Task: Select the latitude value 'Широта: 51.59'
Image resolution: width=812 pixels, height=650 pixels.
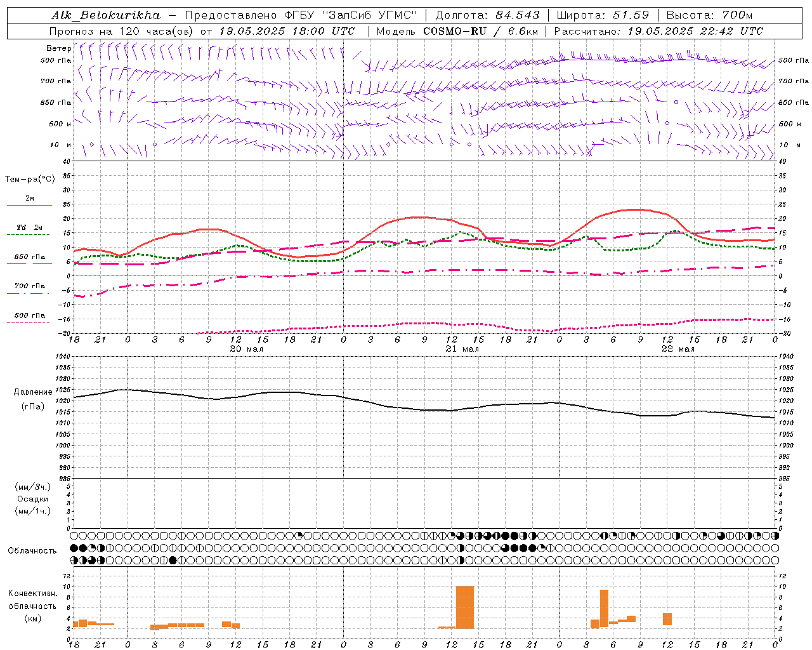Action: point(603,15)
